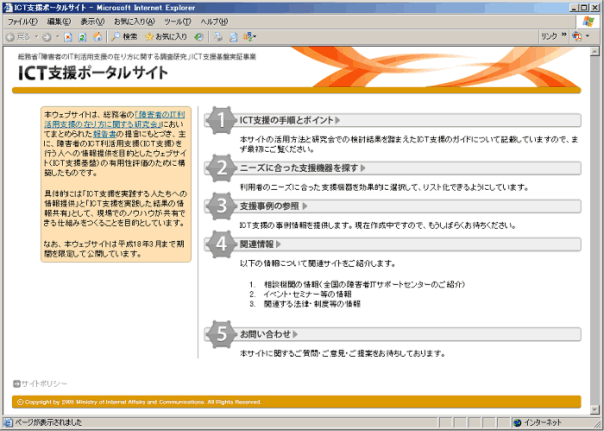Image resolution: width=604 pixels, height=431 pixels.
Task: Click the ICT支援ポータルサイト site title
Action: point(93,73)
